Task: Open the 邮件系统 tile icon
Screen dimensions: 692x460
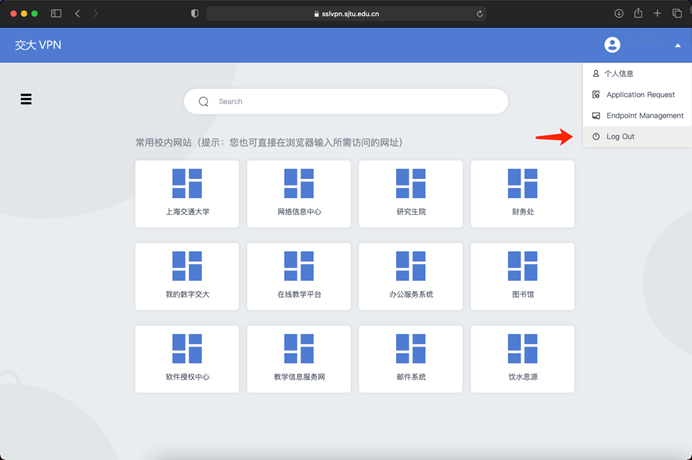Action: [x=411, y=348]
